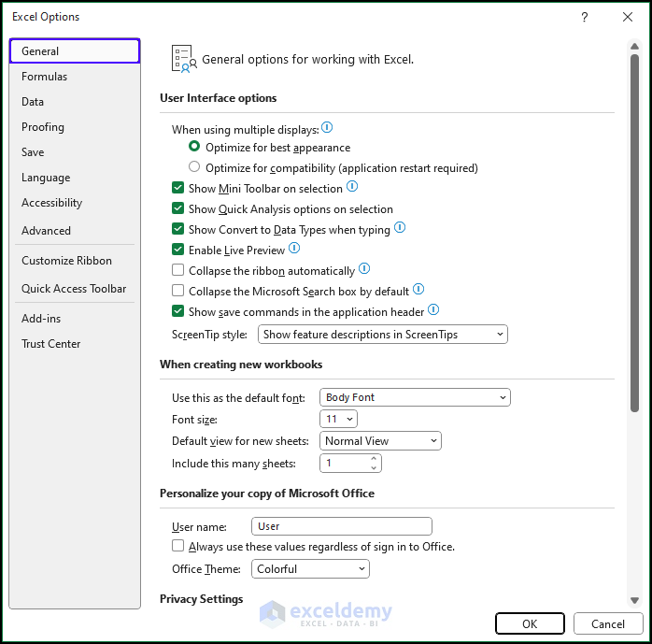This screenshot has height=644, width=652.
Task: Uncheck Show Convert to Data Types when typing
Action: 178,229
